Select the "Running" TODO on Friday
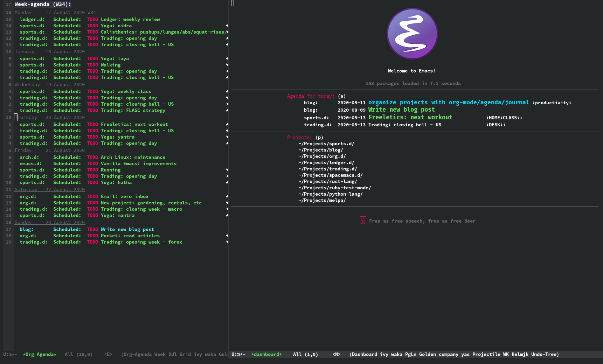 111,170
